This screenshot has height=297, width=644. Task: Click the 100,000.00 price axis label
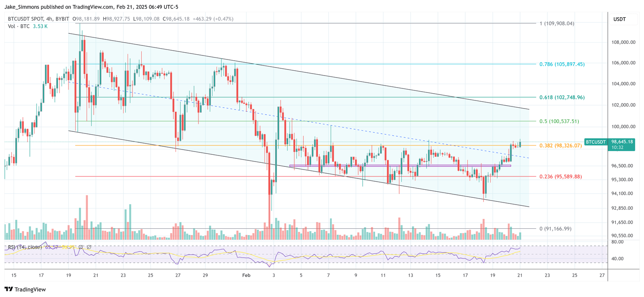(623, 127)
